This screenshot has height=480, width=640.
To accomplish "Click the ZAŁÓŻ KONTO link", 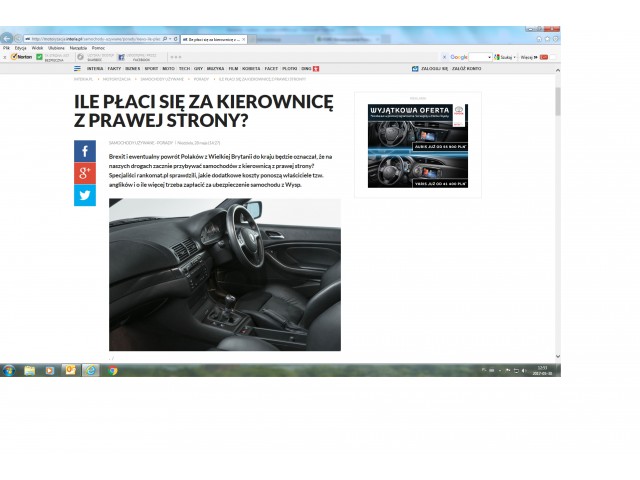I will click(x=467, y=69).
